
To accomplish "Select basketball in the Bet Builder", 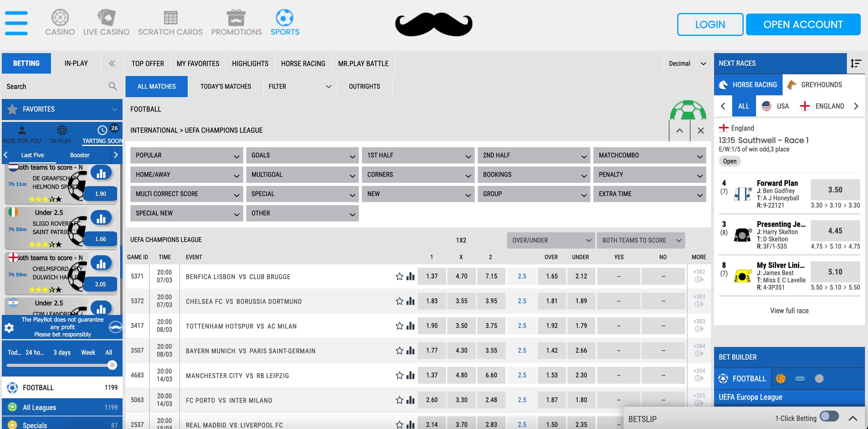I will coord(781,378).
